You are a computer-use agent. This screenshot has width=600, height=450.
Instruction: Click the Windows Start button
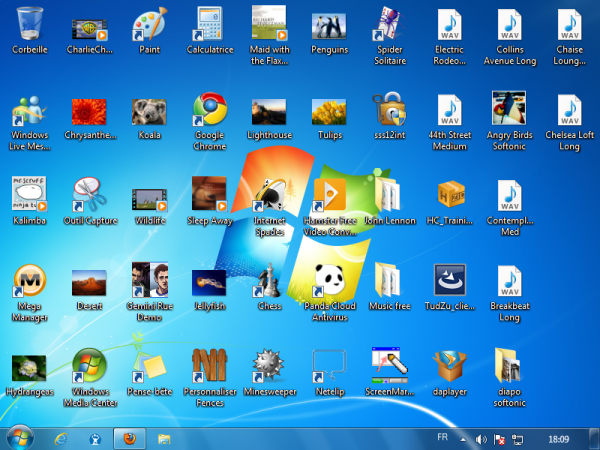coord(19,438)
